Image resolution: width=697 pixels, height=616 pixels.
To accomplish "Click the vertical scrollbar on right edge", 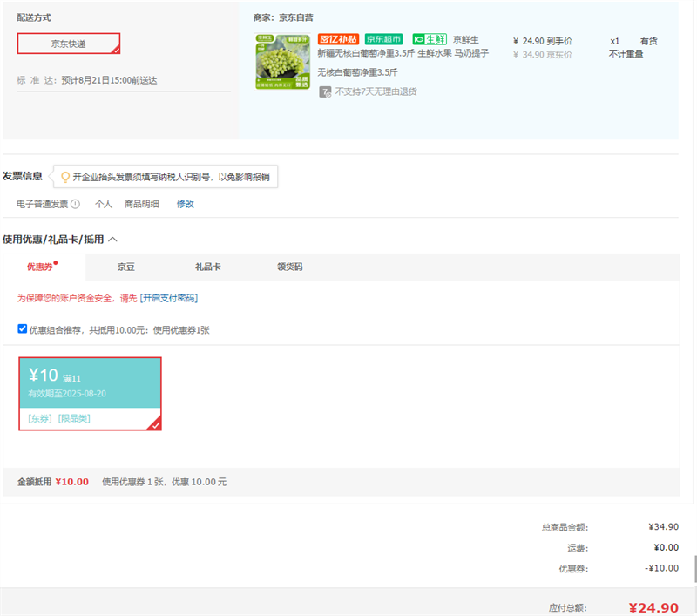I will click(694, 569).
